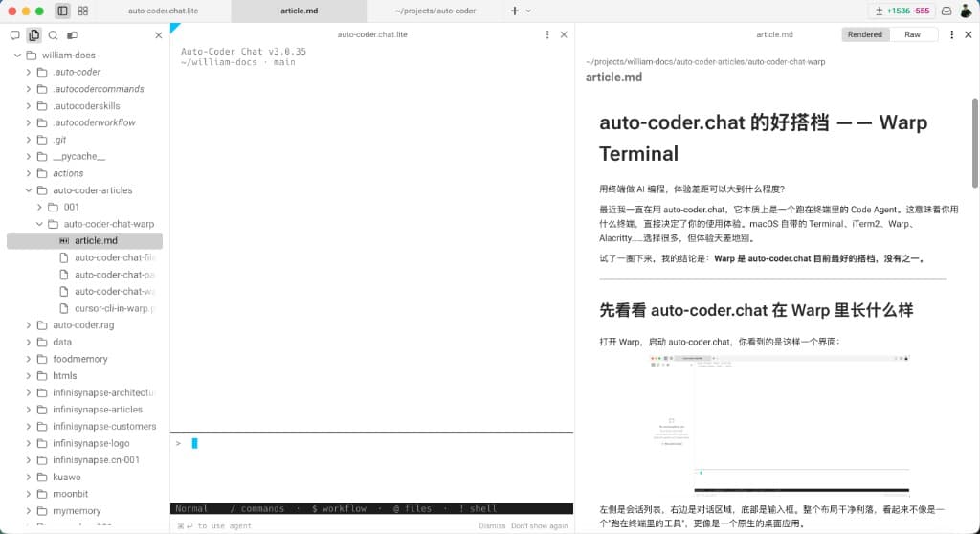Screen dimensions: 980x534
Task: Click the ! shell hint in status bar
Action: point(479,509)
